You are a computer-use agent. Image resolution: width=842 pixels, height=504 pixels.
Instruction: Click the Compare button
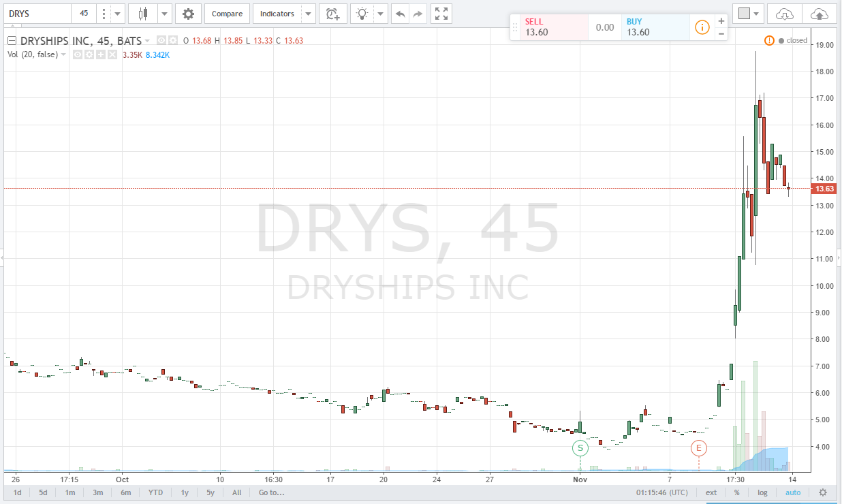tap(227, 14)
